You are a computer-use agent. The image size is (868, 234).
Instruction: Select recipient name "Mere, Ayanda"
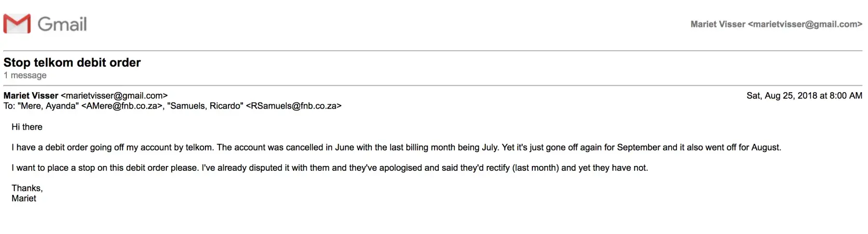(48, 106)
